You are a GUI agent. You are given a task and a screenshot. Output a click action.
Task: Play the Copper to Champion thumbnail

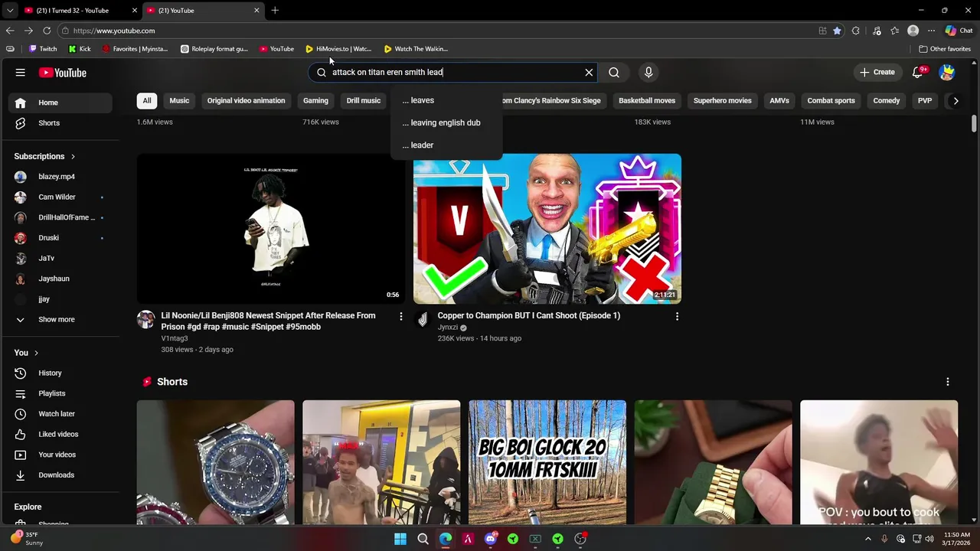coord(547,229)
